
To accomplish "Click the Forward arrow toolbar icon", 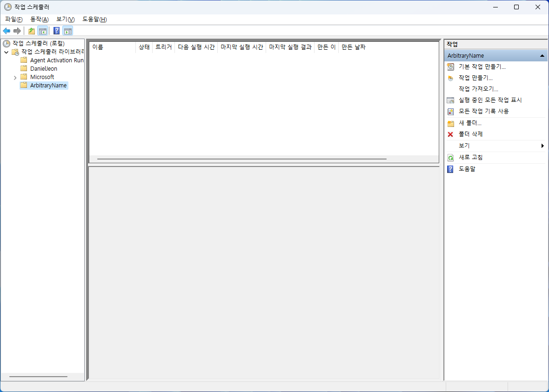I will click(17, 31).
